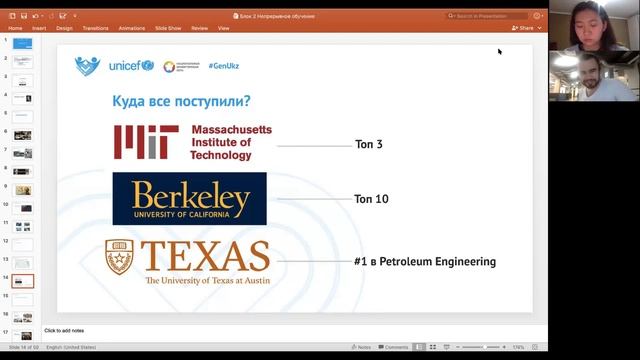Click the slide title 'Куда все поступили?'

point(181,101)
